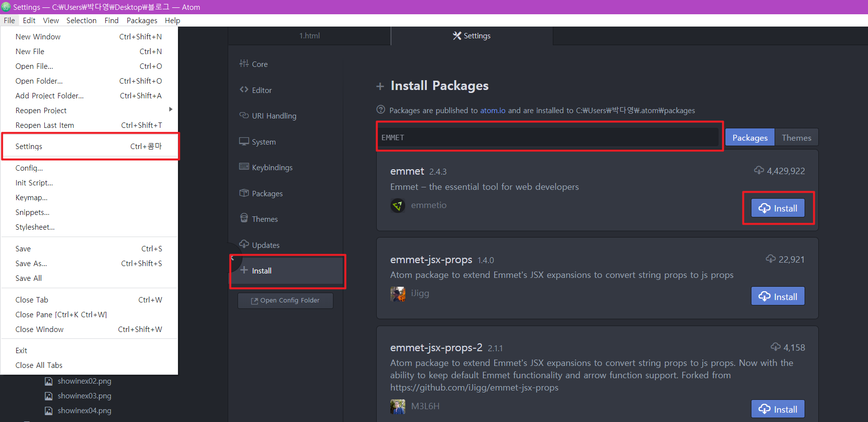The image size is (868, 422).
Task: Open the Packages menu in menu bar
Action: [x=142, y=20]
